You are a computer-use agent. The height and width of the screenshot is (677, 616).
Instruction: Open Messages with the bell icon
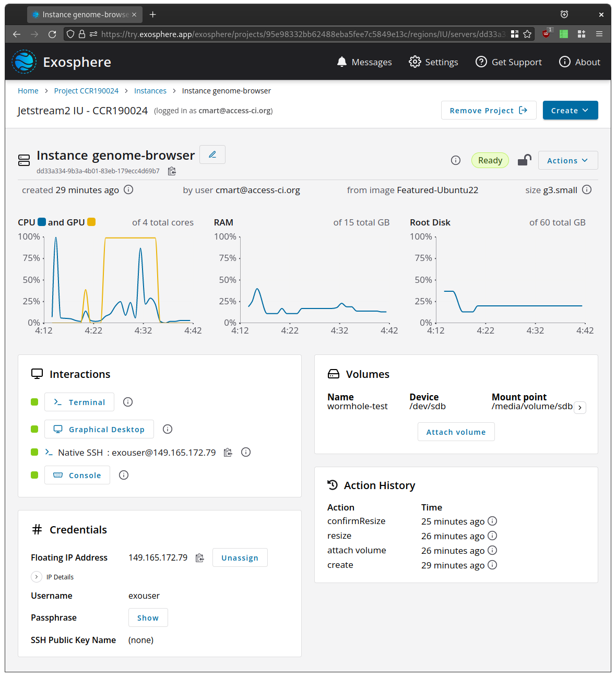(342, 62)
